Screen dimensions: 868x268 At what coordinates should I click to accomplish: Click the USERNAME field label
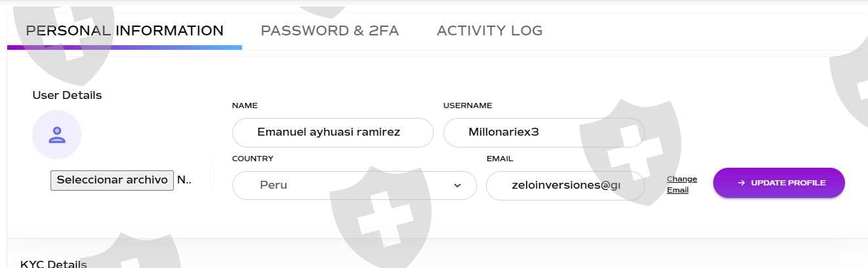click(467, 105)
